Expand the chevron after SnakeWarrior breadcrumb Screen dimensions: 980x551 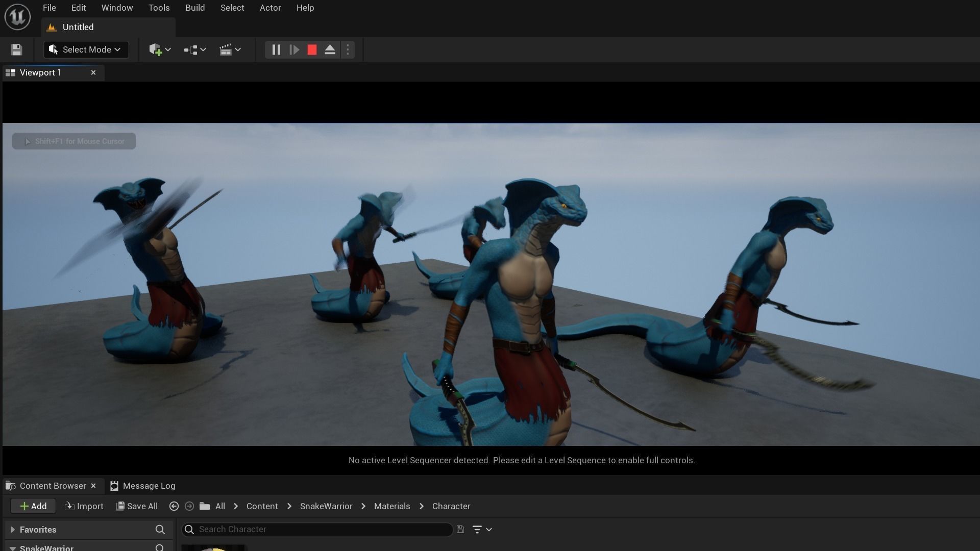click(363, 506)
